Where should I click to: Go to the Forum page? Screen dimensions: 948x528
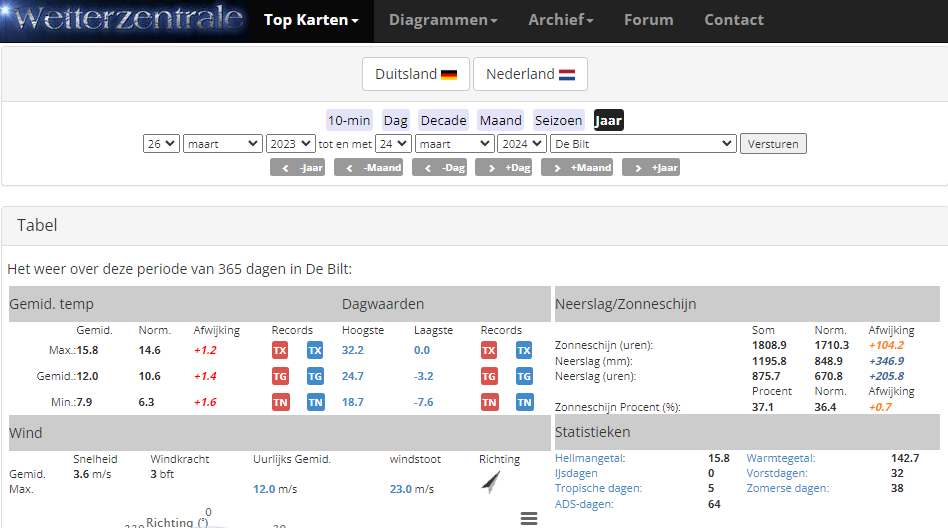(x=649, y=20)
